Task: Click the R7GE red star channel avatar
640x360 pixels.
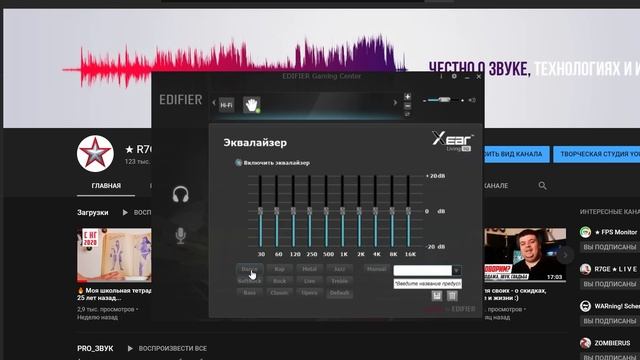Action: (x=95, y=153)
